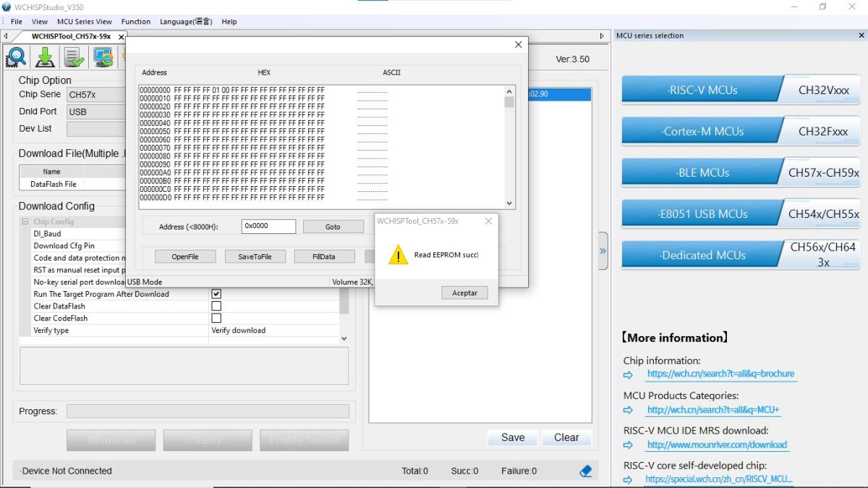Click the arrow icon beside the MCU+ search link

click(628, 410)
